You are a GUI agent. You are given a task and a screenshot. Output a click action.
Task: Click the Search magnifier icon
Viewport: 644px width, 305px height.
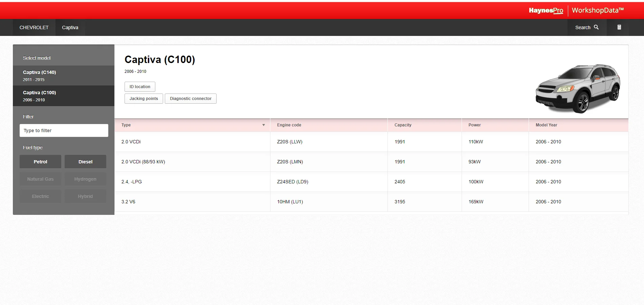pos(596,27)
